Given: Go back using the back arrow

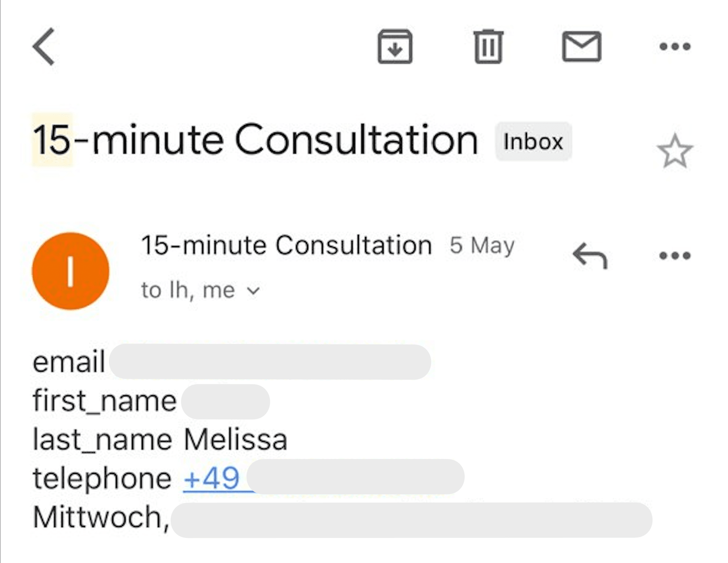Looking at the screenshot, I should (44, 46).
